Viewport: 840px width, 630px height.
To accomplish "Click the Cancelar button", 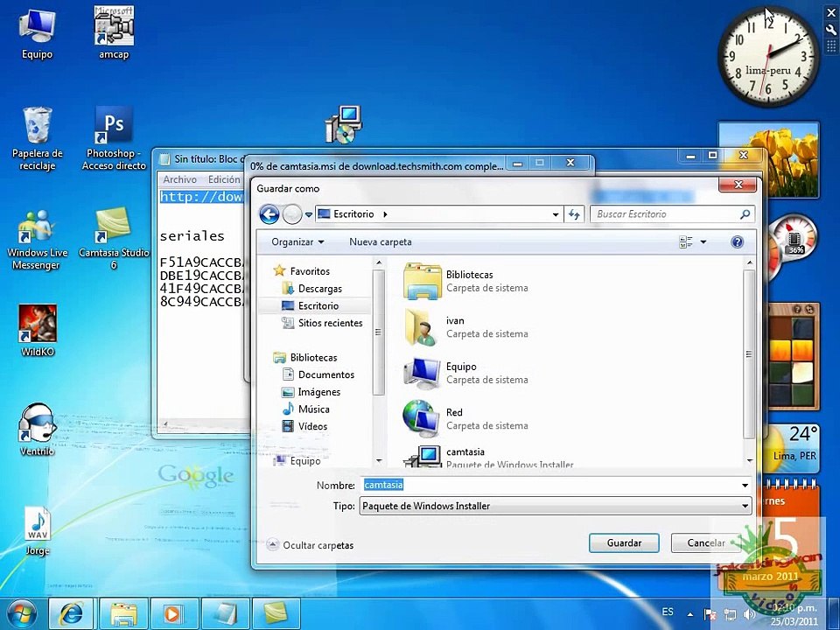I will pyautogui.click(x=706, y=543).
